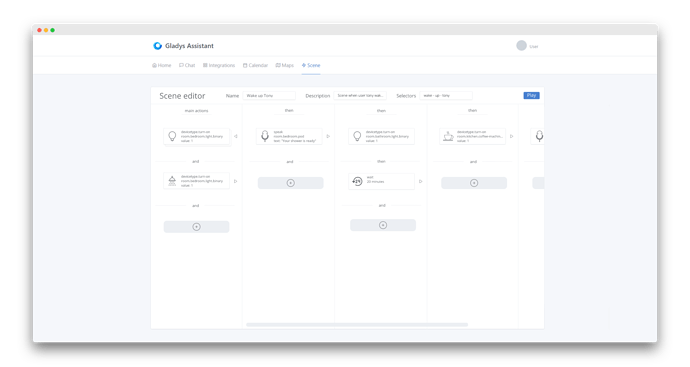Select the speak microphone action card
The image size is (690, 367).
pos(289,136)
